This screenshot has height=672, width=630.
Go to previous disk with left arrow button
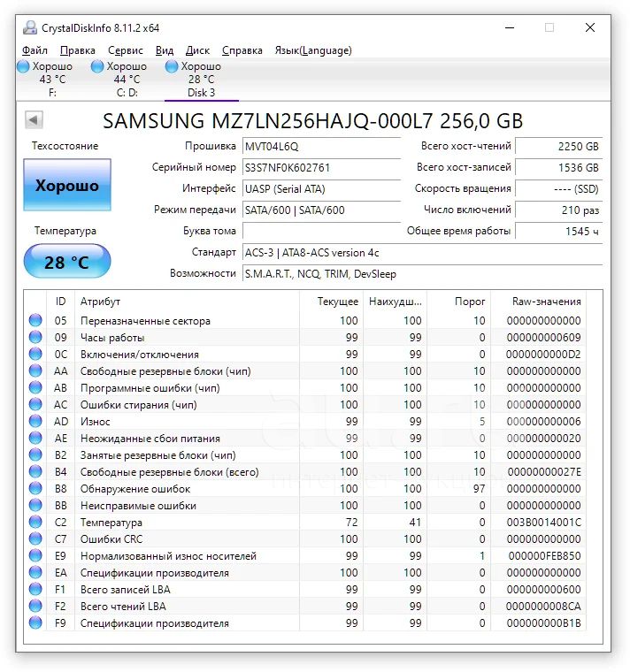tap(34, 120)
